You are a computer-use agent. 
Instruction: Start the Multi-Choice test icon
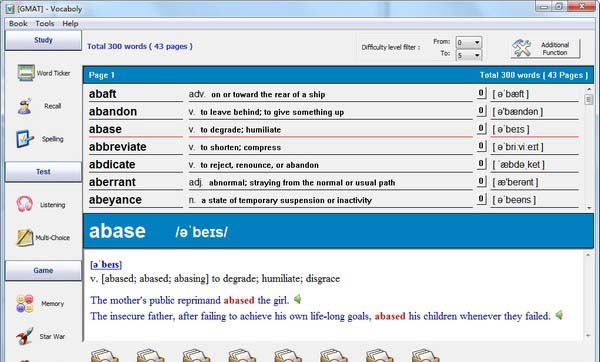click(x=25, y=237)
